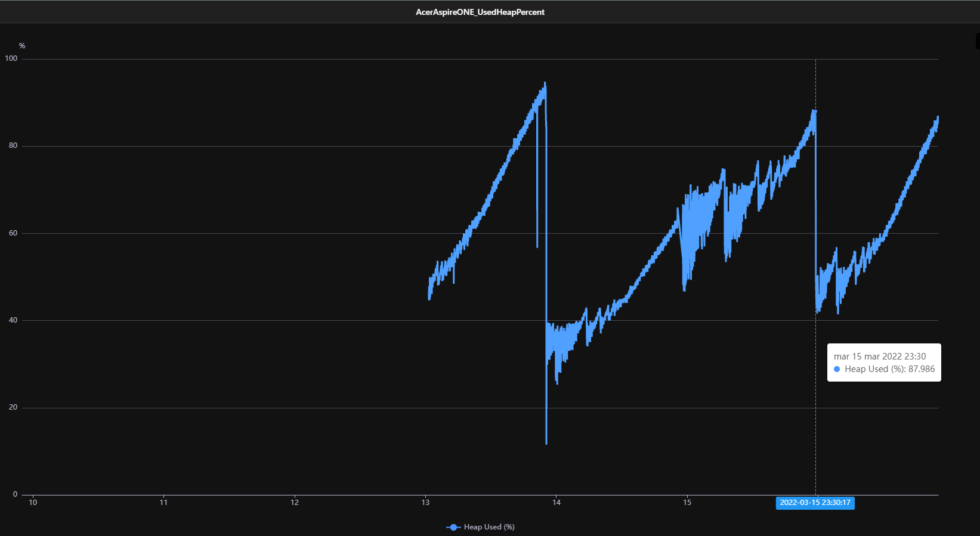This screenshot has height=536, width=980.
Task: Click the y-axis label 20
Action: click(13, 407)
